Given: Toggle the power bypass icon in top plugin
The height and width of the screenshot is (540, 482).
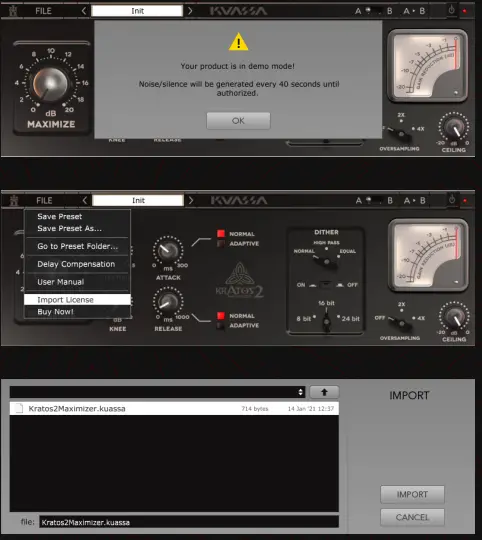Looking at the screenshot, I should [451, 10].
